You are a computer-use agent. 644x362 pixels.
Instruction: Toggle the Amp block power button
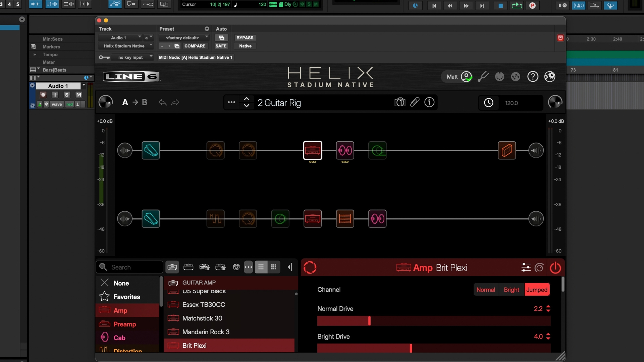(x=555, y=267)
